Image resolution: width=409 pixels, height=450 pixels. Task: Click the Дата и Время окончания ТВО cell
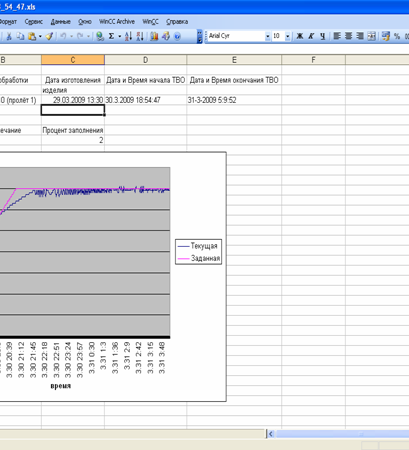coord(234,80)
